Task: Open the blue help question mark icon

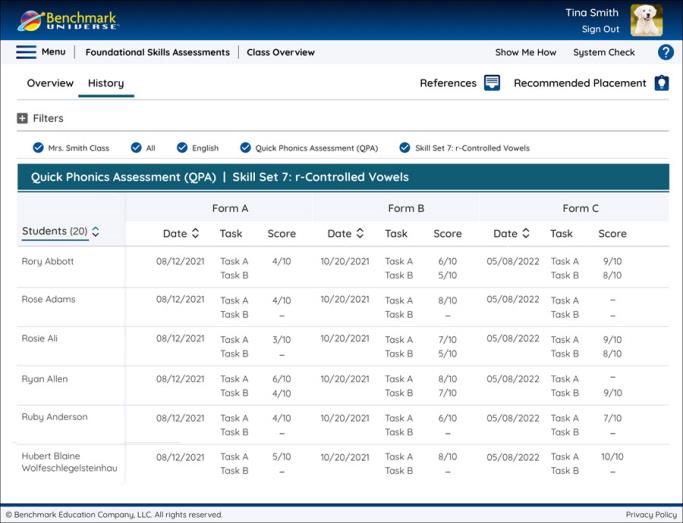Action: (x=666, y=52)
